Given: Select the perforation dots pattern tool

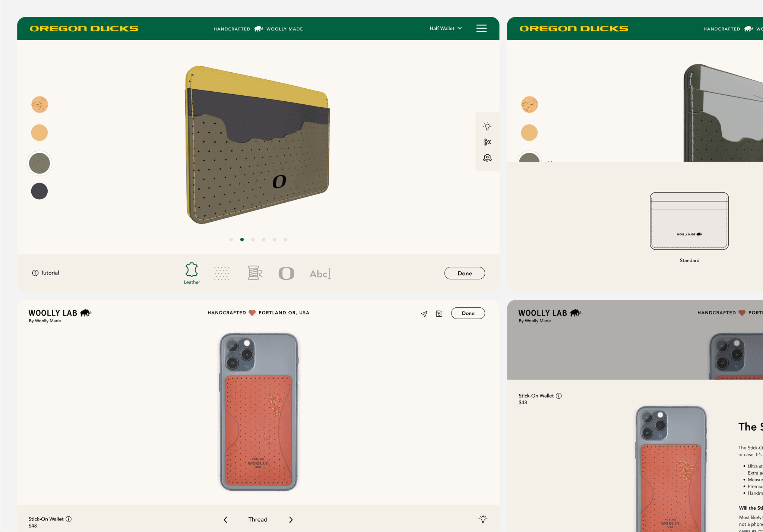Looking at the screenshot, I should 222,273.
